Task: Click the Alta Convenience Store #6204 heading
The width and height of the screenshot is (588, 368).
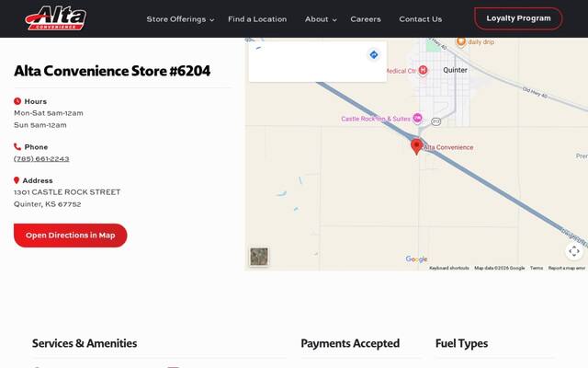Action: coord(112,71)
